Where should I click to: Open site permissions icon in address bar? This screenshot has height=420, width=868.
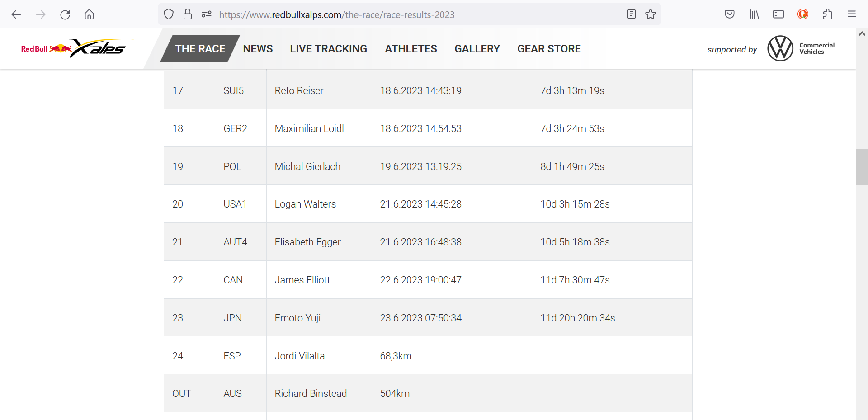point(207,14)
